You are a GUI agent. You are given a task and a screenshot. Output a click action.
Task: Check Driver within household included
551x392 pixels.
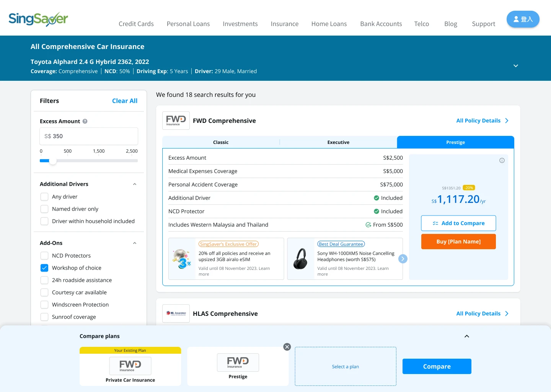click(x=44, y=221)
